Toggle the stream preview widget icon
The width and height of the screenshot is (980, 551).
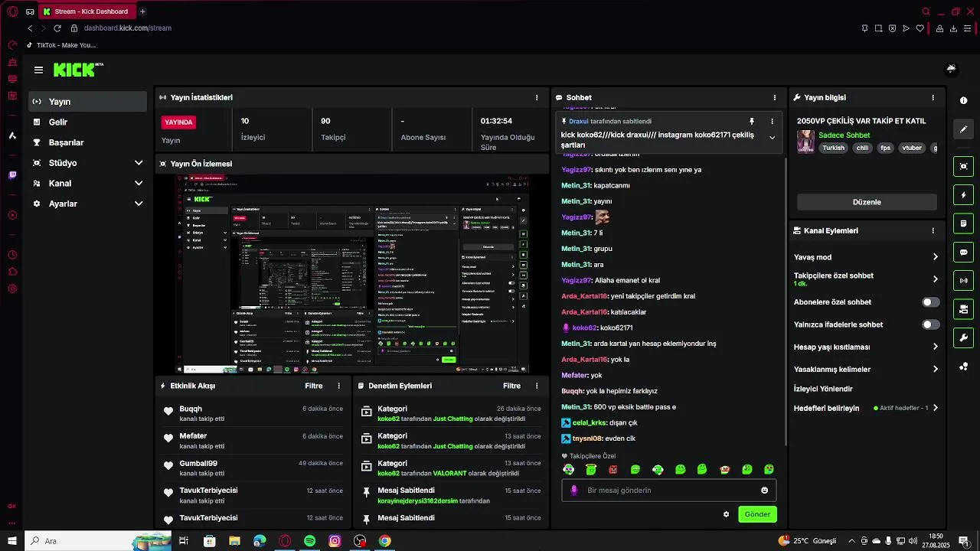click(x=963, y=166)
